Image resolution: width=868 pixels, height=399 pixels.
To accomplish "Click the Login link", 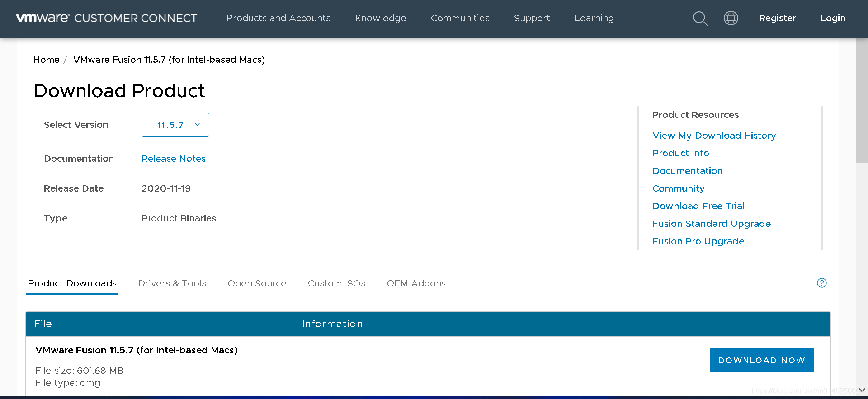I will click(x=833, y=18).
